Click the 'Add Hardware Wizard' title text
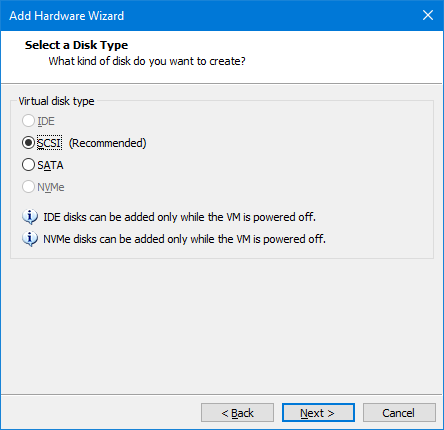Viewport: 444px width, 430px height. click(x=67, y=16)
